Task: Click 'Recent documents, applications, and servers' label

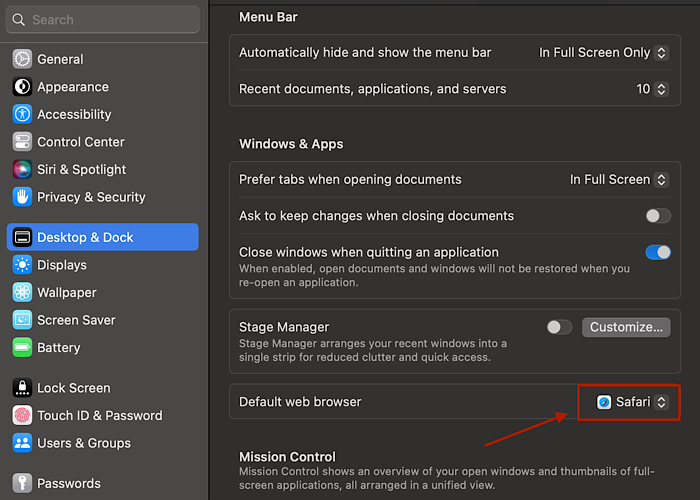Action: coord(372,89)
